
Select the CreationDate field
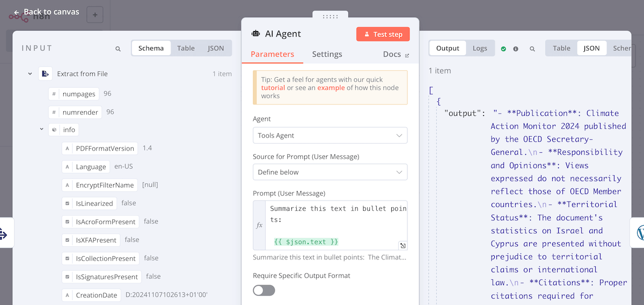point(92,295)
